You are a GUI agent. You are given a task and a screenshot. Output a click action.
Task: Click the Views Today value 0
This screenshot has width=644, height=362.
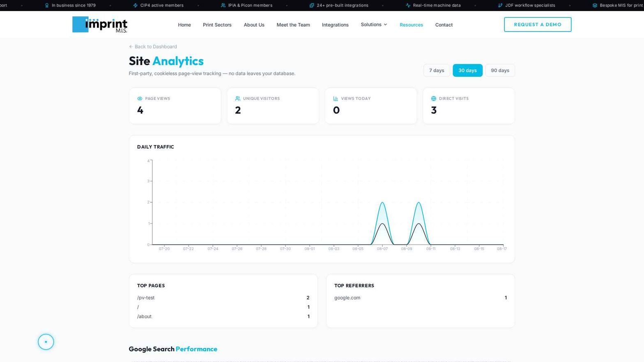[x=336, y=110]
